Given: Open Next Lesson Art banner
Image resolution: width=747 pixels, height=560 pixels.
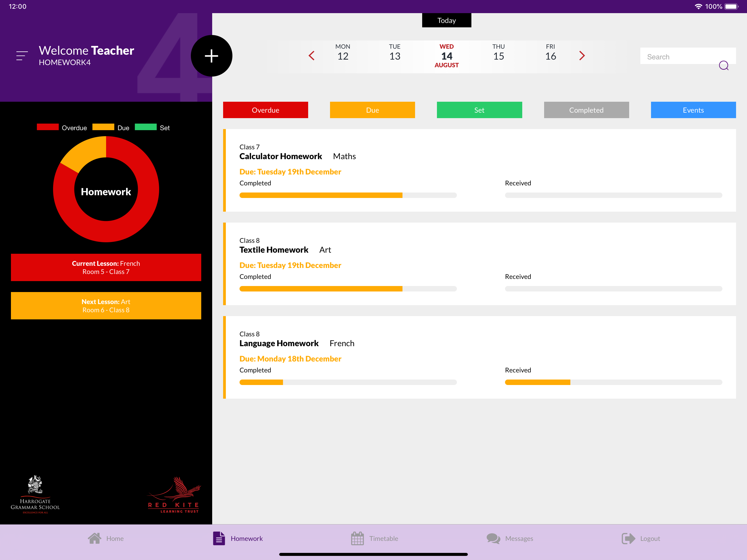Looking at the screenshot, I should coord(106,306).
